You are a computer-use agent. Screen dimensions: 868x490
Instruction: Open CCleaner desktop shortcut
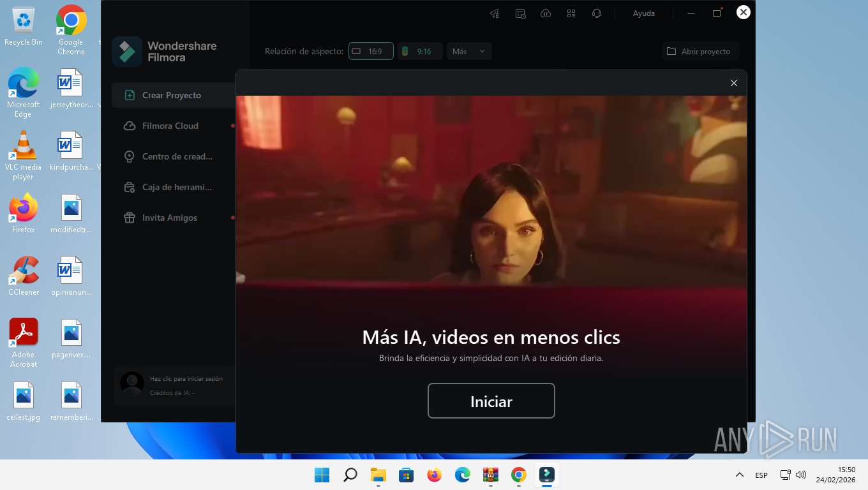[x=24, y=276]
